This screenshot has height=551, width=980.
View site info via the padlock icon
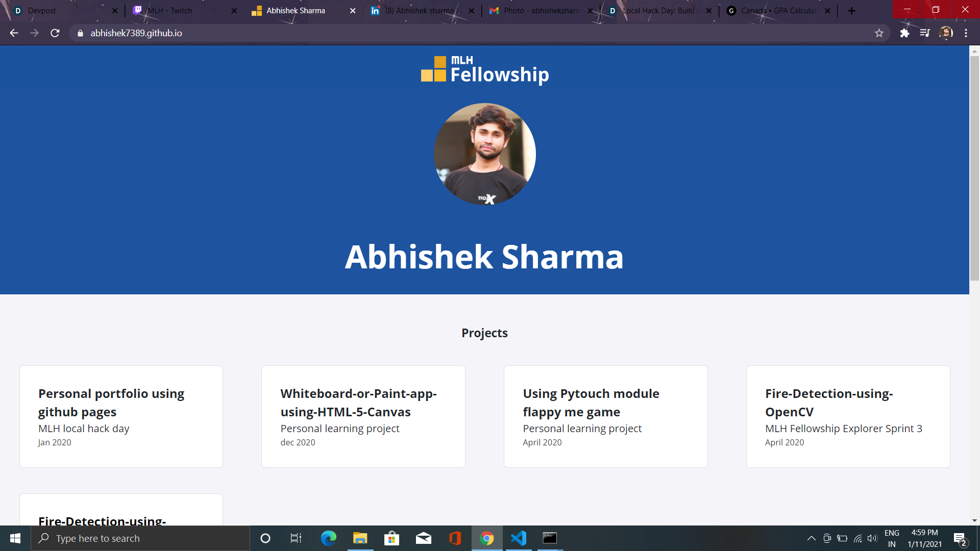pos(80,33)
